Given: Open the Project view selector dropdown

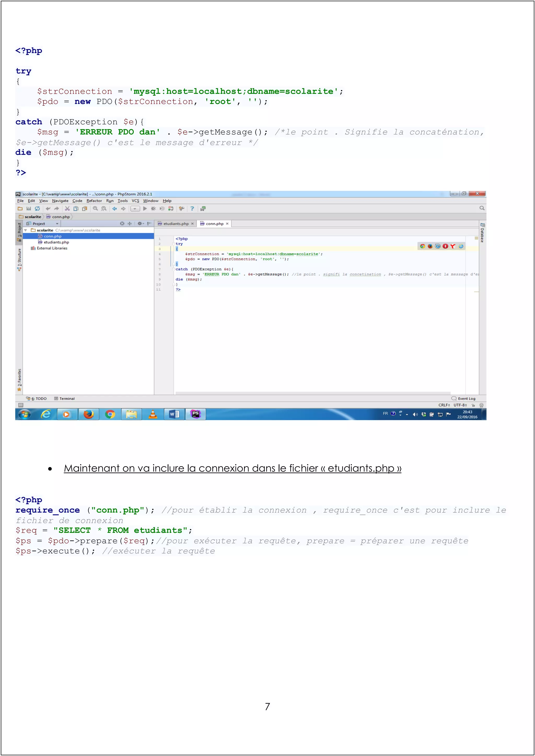Looking at the screenshot, I should point(42,223).
